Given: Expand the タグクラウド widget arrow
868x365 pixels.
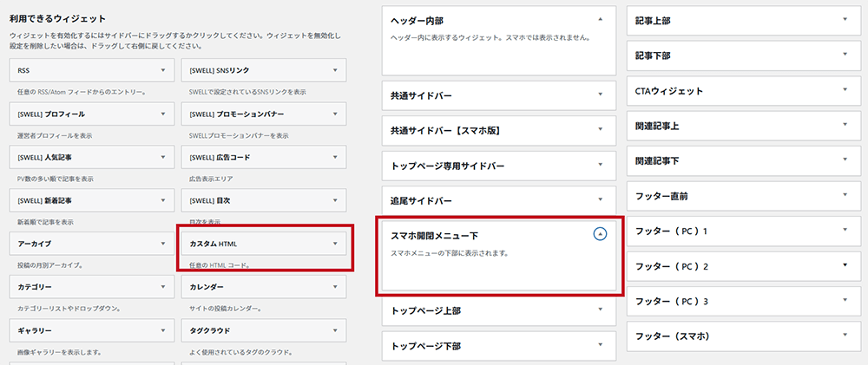Looking at the screenshot, I should pyautogui.click(x=335, y=330).
